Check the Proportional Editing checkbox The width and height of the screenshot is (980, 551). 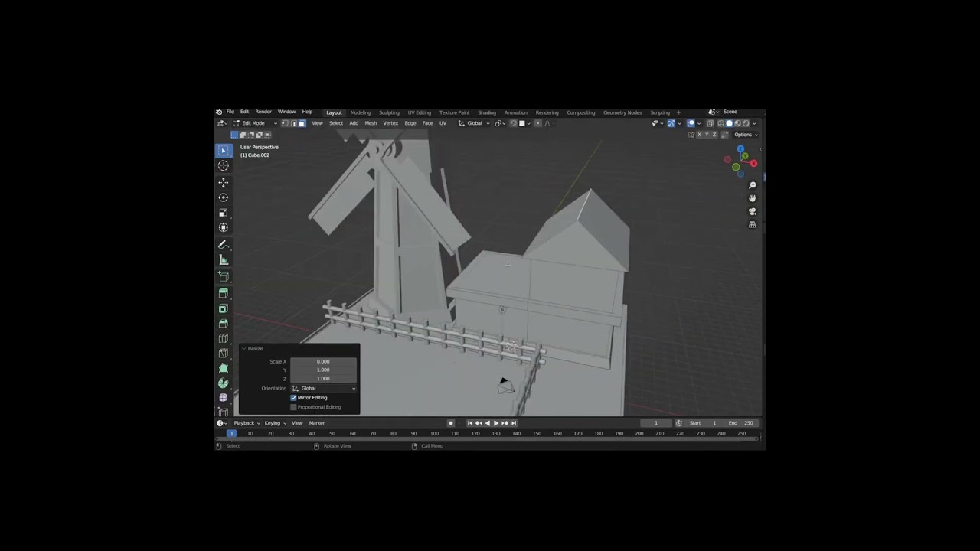[293, 407]
